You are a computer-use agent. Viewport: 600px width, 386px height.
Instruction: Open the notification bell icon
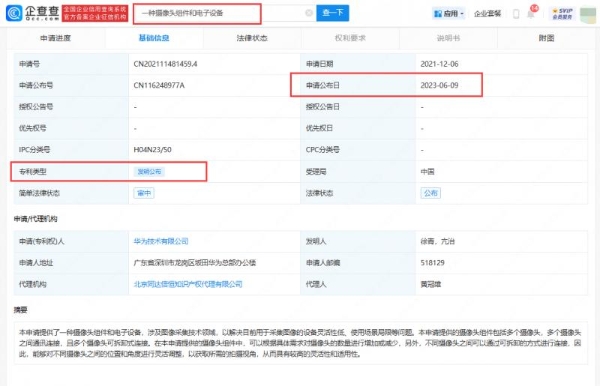[531, 14]
